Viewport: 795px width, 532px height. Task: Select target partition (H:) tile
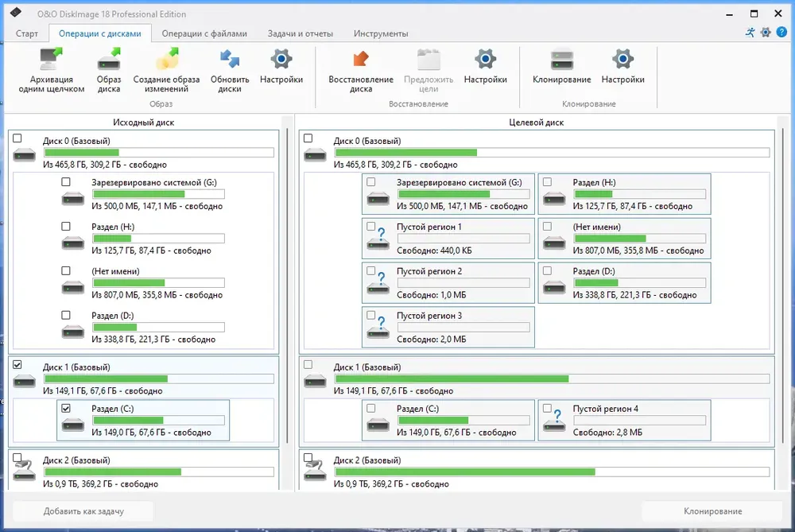point(624,194)
